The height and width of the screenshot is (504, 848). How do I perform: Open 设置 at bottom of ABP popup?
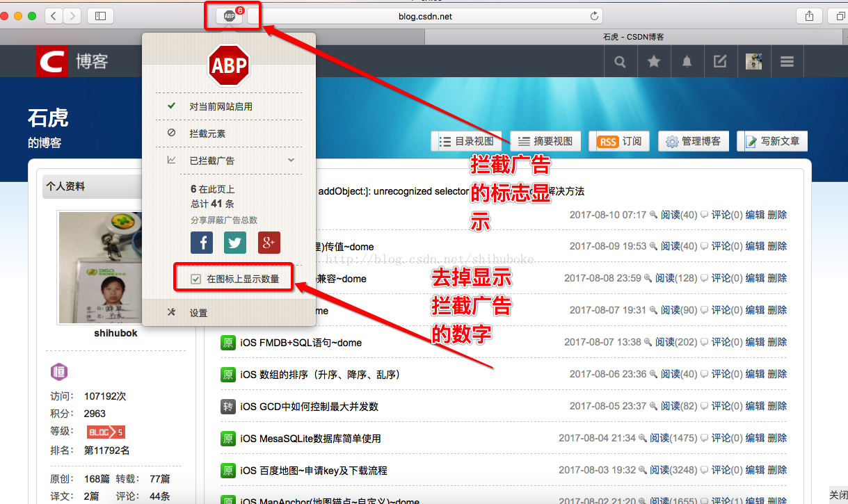click(198, 312)
